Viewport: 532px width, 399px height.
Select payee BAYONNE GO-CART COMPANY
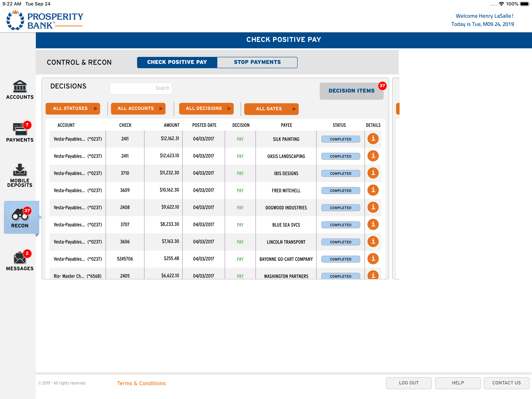coord(286,259)
